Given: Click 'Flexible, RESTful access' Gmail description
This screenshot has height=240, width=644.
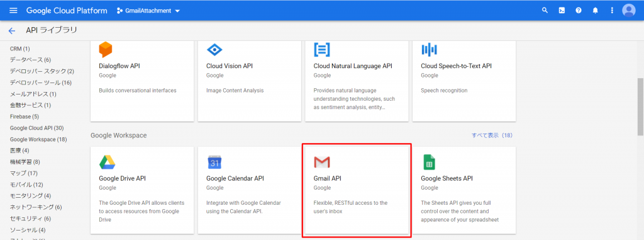Looking at the screenshot, I should click(350, 207).
